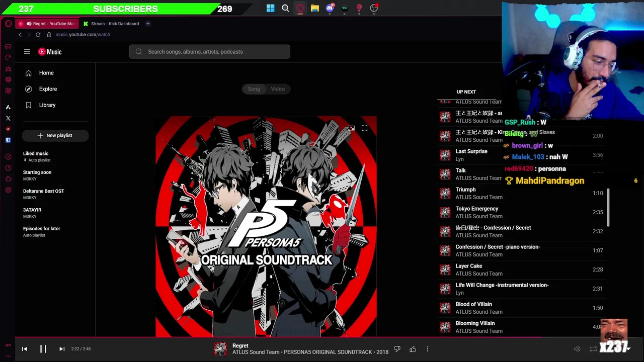Play Blooming Villain from the queue
Screen dimensions: 644x362
(x=521, y=327)
